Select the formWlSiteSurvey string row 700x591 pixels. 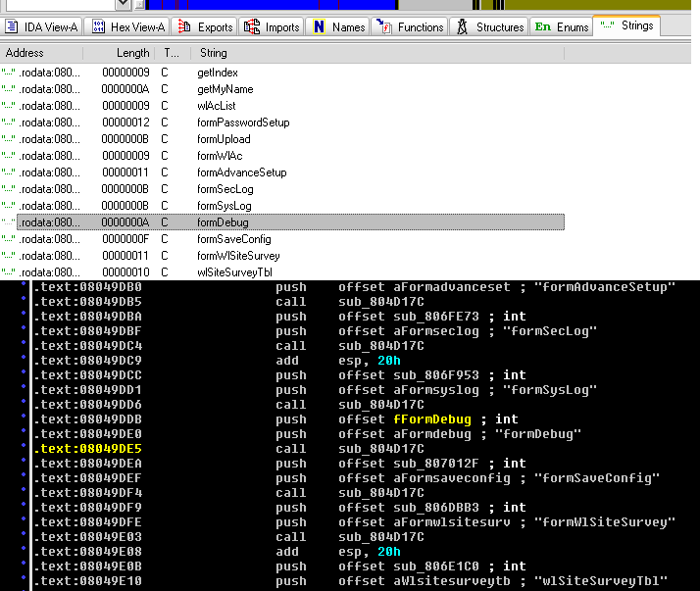click(x=282, y=256)
